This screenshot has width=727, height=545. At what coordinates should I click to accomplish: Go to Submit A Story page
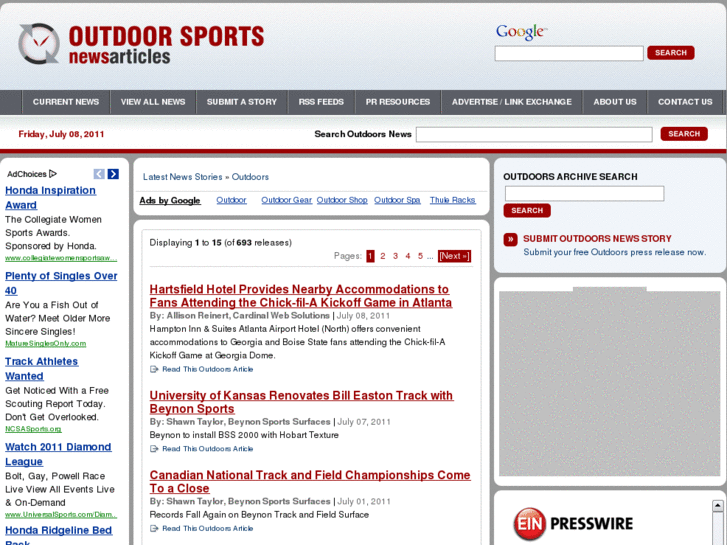coord(242,102)
